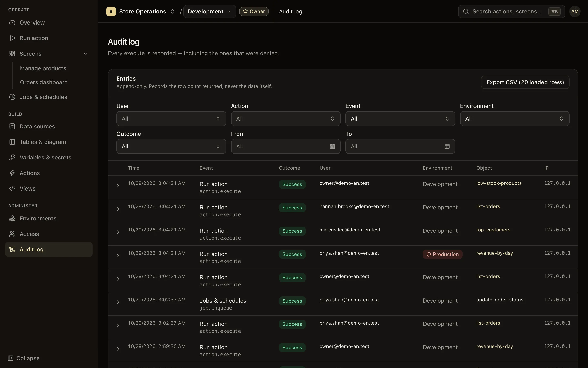Click the Environments icon in sidebar
The image size is (588, 368).
pos(12,219)
